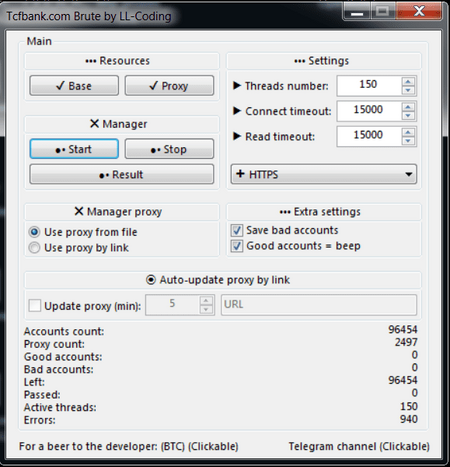The height and width of the screenshot is (467, 450).
Task: Open the HTTPS protocol dropdown
Action: (x=324, y=174)
